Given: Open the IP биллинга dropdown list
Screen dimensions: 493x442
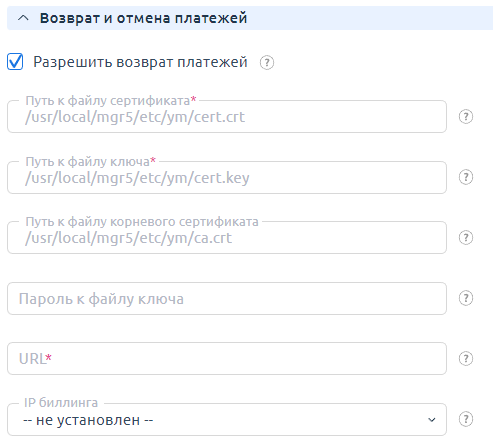Looking at the screenshot, I should tap(227, 419).
